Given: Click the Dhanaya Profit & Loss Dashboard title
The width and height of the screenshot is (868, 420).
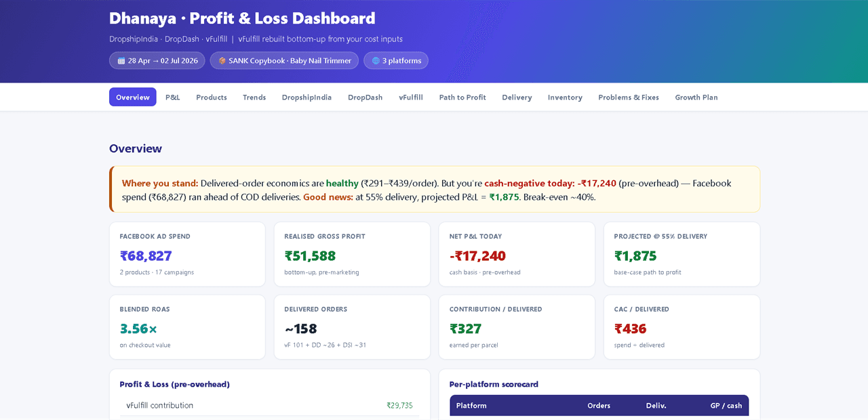Looking at the screenshot, I should click(242, 18).
